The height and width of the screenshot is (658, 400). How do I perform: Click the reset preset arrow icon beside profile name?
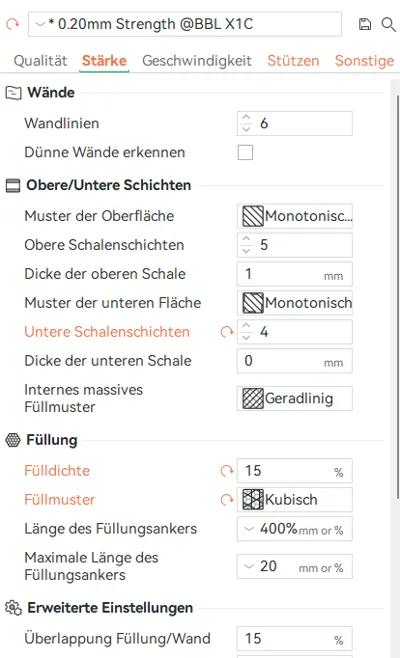(12, 24)
